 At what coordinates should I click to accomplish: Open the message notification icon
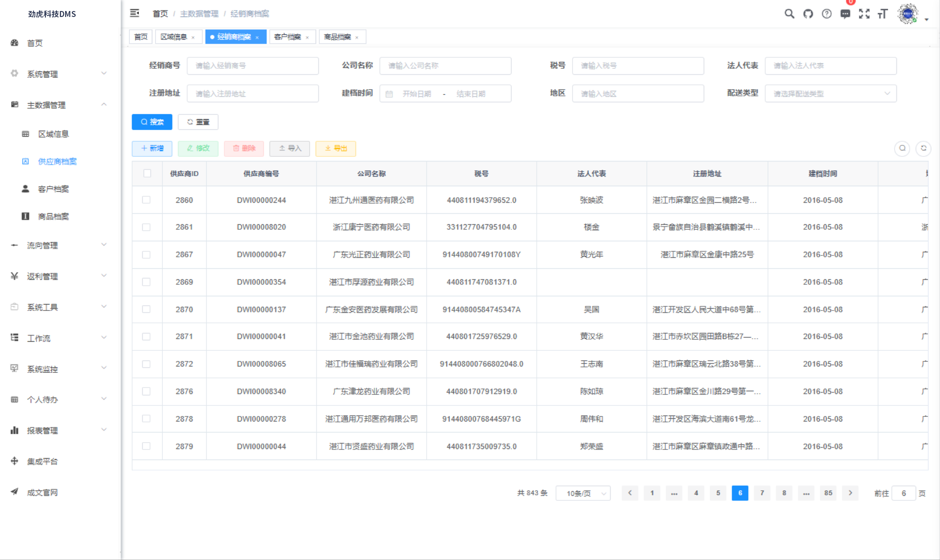(845, 14)
